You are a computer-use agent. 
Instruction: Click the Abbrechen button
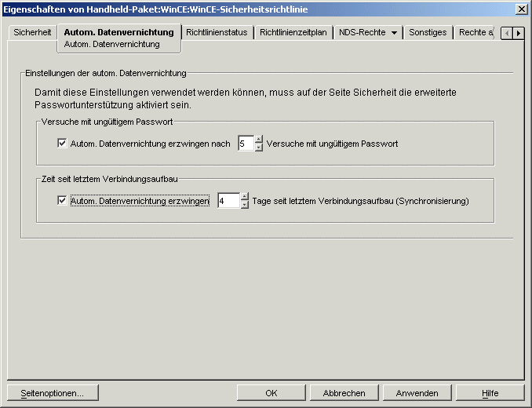coord(344,393)
